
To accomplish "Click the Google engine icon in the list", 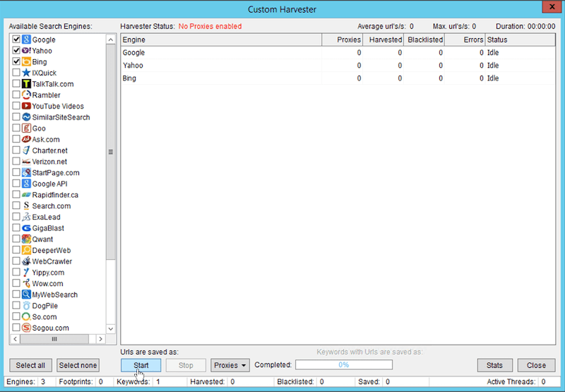I will (x=26, y=40).
